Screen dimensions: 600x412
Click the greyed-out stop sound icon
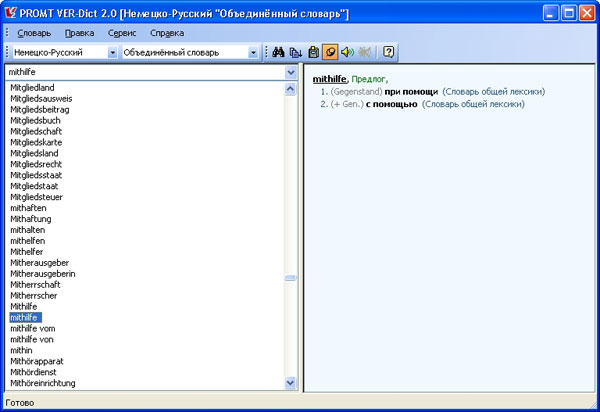point(364,52)
